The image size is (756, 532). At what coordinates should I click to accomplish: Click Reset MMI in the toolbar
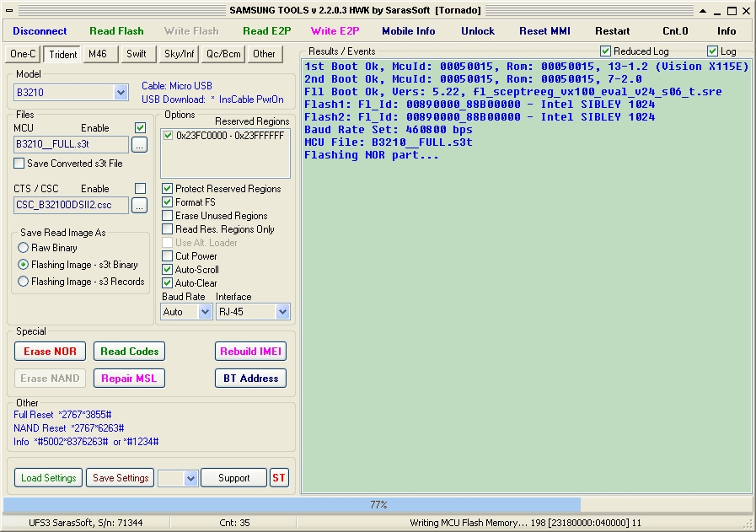tap(544, 31)
